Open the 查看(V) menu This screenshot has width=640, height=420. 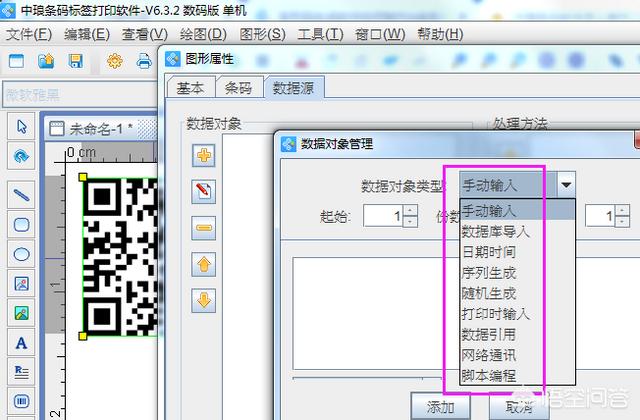pos(144,34)
